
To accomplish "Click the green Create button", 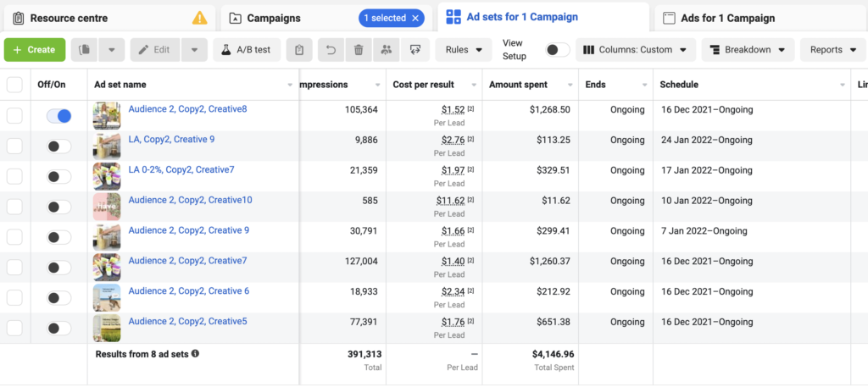I will point(34,50).
